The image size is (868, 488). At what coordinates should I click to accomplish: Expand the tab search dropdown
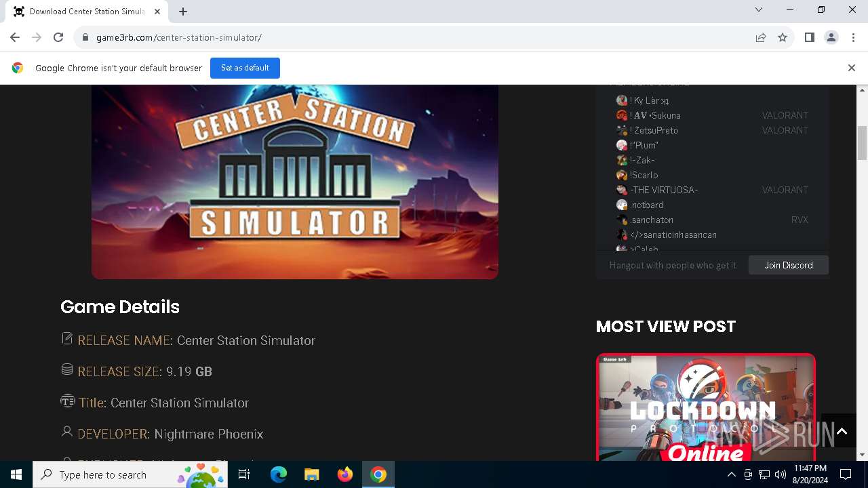click(x=759, y=9)
